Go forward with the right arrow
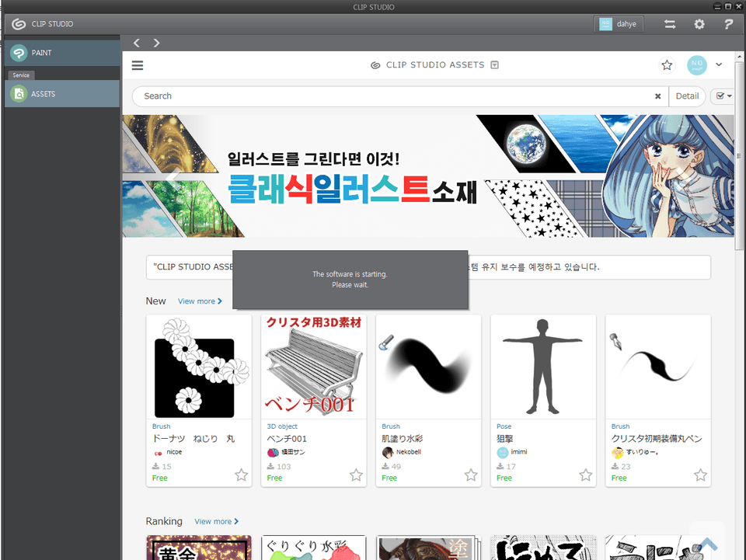746x560 pixels. click(156, 43)
